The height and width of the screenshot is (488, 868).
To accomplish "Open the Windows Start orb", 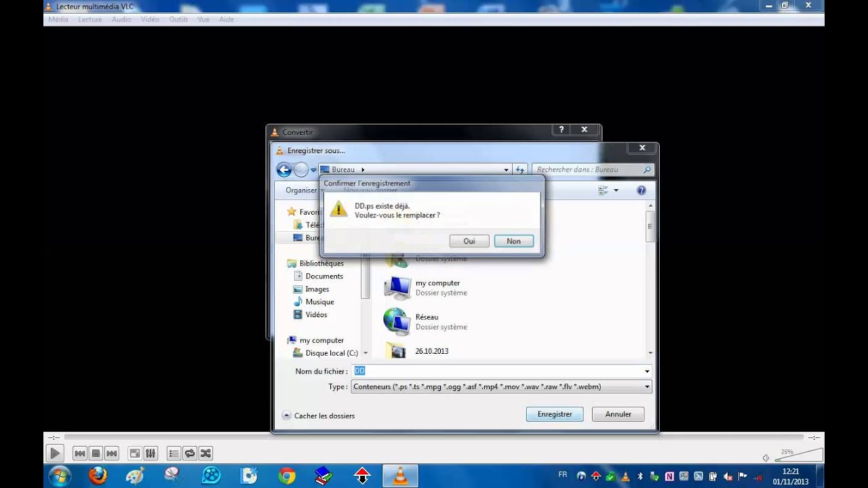I will pyautogui.click(x=60, y=476).
